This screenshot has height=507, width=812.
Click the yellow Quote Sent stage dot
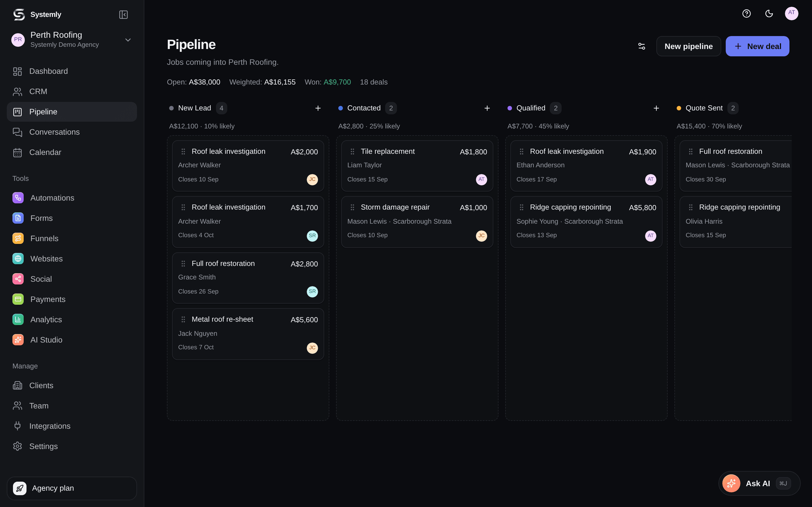(x=679, y=108)
